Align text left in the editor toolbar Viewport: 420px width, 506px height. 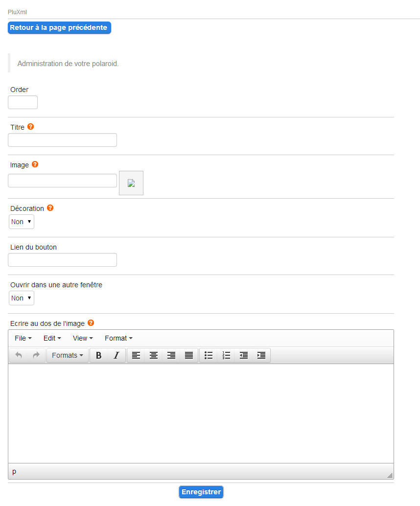[136, 355]
